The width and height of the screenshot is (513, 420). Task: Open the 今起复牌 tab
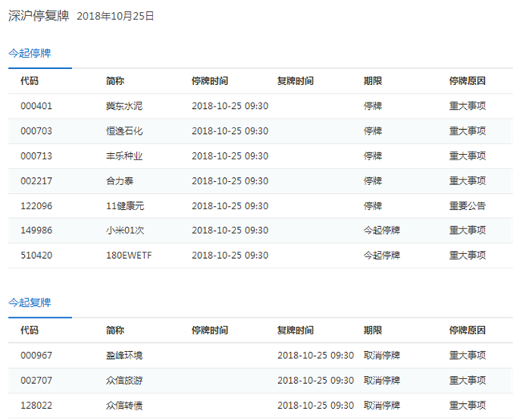(30, 302)
